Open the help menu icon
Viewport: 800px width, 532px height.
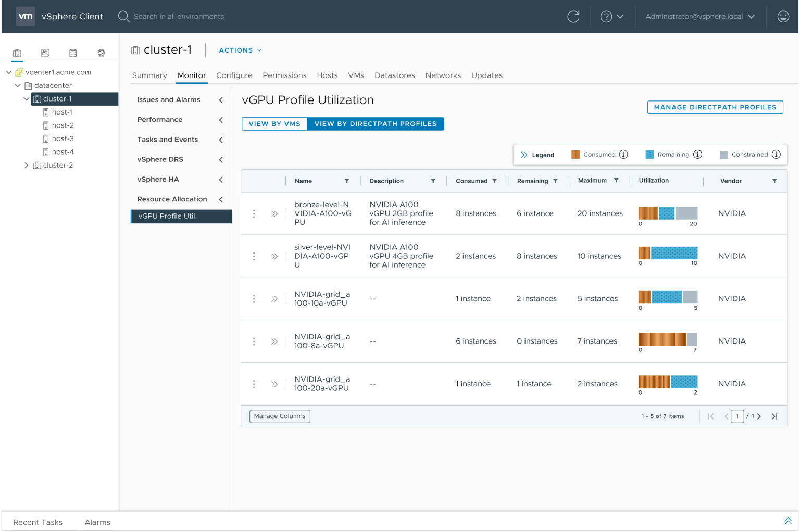606,17
